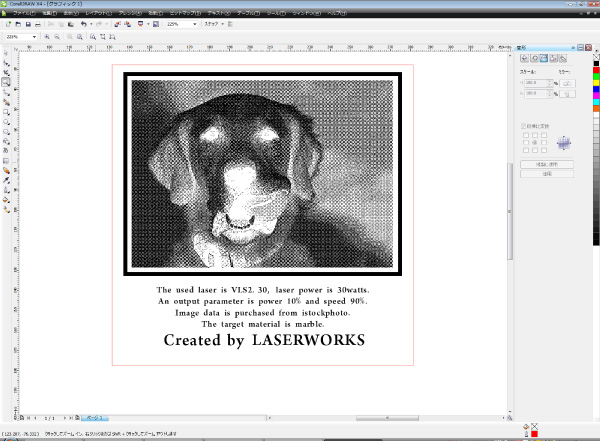Toggle the proportional checkbox in the docker
This screenshot has height=441, width=600.
[x=523, y=126]
